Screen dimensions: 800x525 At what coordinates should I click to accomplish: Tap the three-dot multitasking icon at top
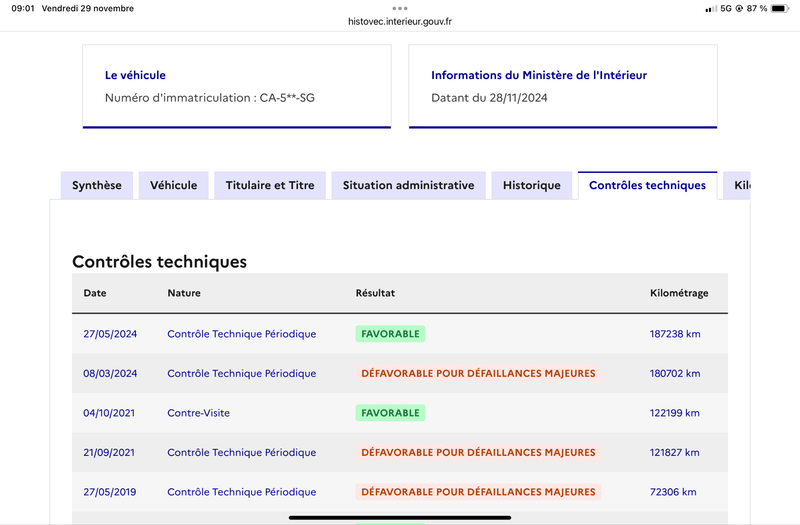click(400, 8)
